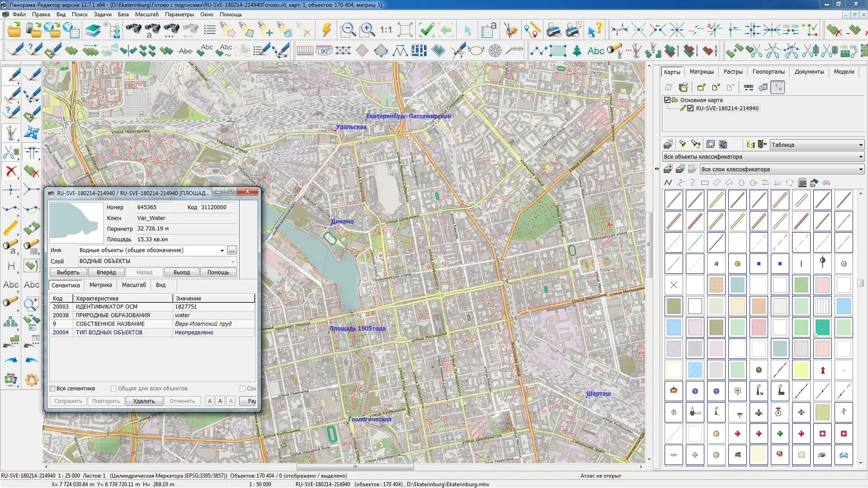Click the 90 degree protractor tool icon
This screenshot has width=868, height=488.
(324, 50)
